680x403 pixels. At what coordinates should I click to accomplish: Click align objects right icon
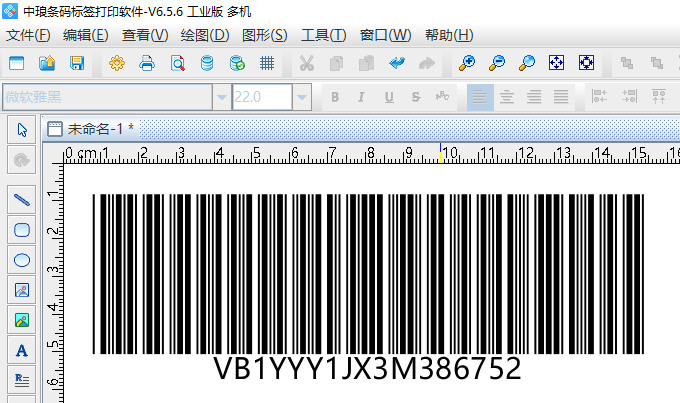629,96
